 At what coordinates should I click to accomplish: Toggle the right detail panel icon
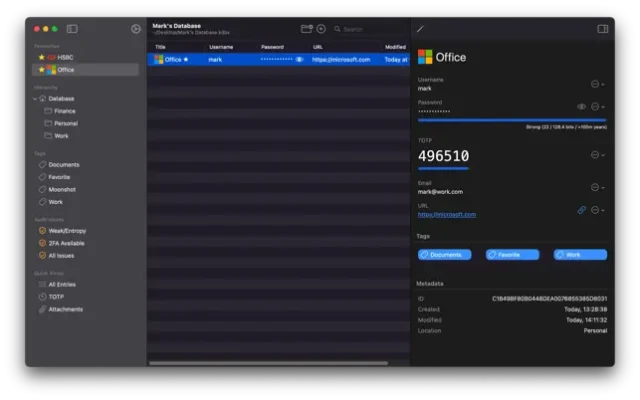coord(603,29)
